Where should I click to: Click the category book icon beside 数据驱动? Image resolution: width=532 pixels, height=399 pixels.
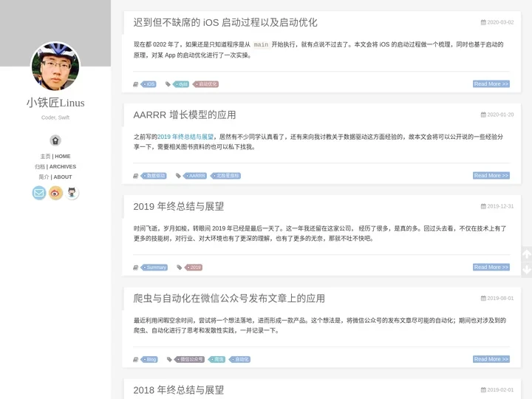136,176
